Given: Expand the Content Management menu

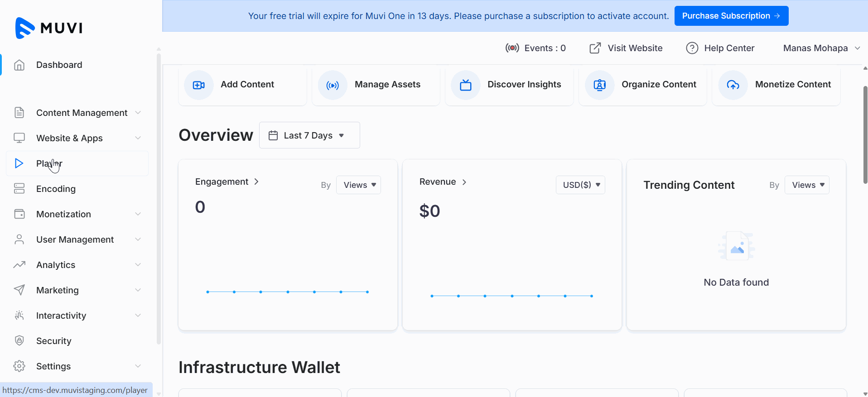Looking at the screenshot, I should [82, 113].
